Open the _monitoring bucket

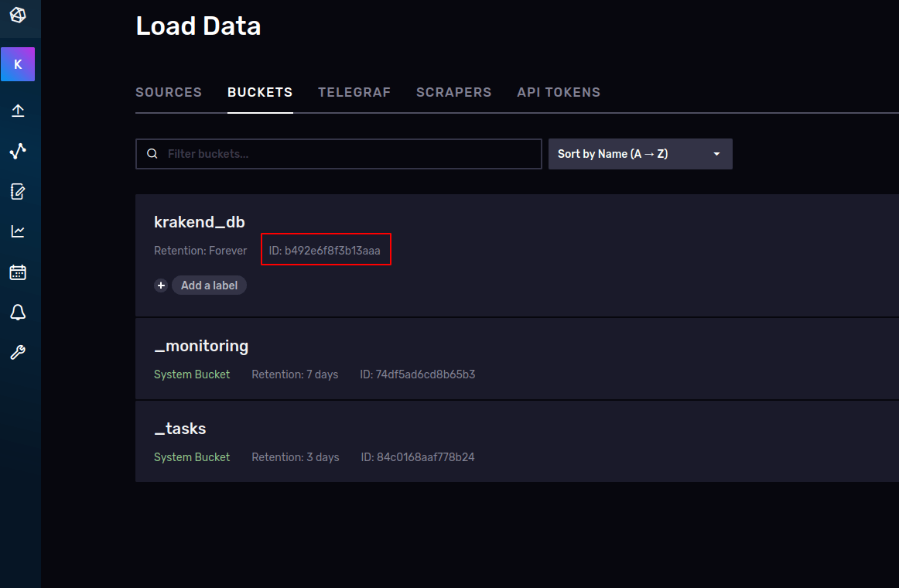click(x=201, y=346)
